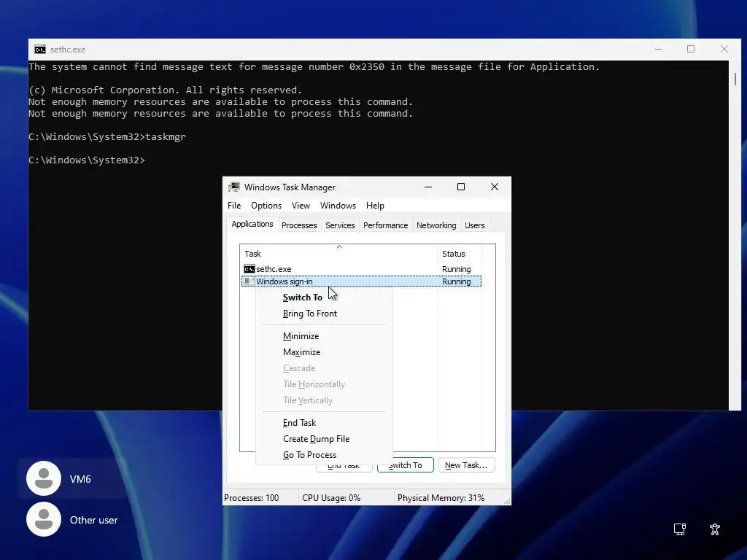Switch to the Applications tab
Screen dimensions: 747x560
[x=252, y=225]
